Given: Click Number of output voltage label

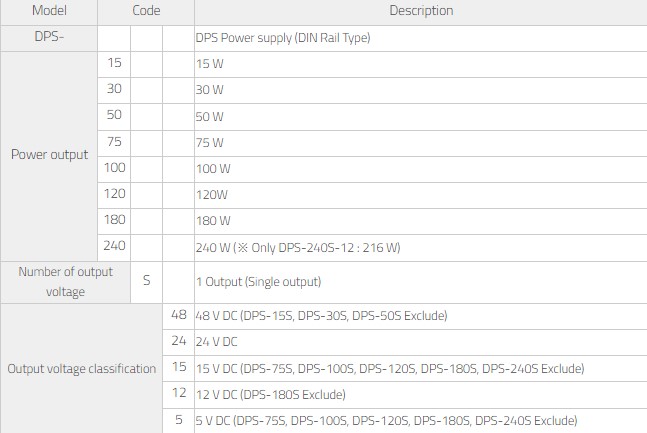Looking at the screenshot, I should point(65,282).
